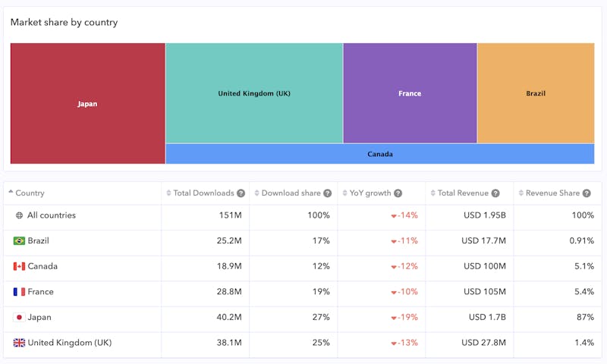Sort by YoY growth column header
607x364 pixels.
370,193
